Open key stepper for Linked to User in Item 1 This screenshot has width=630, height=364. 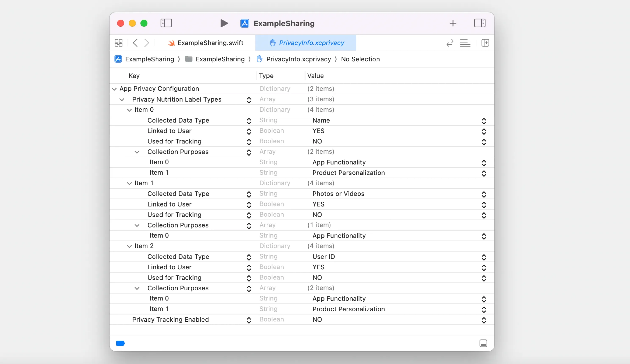[x=249, y=205]
